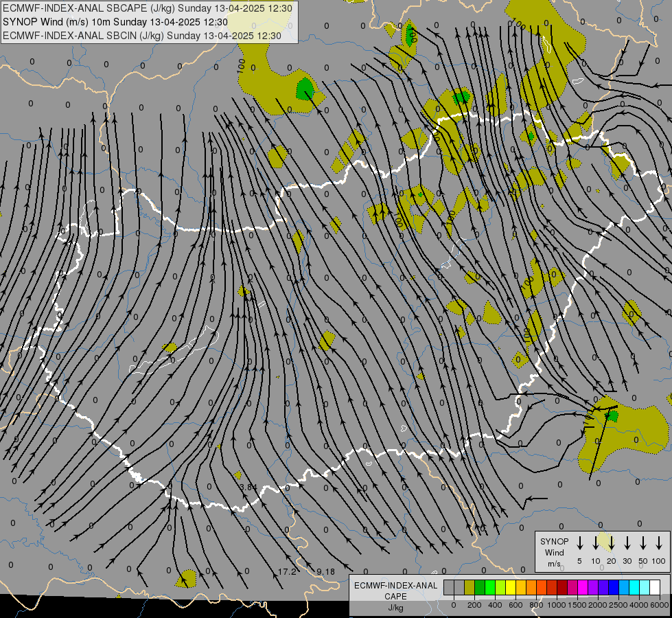Click the 1500 tick label on CAPE scale
672x618 pixels.
(577, 605)
